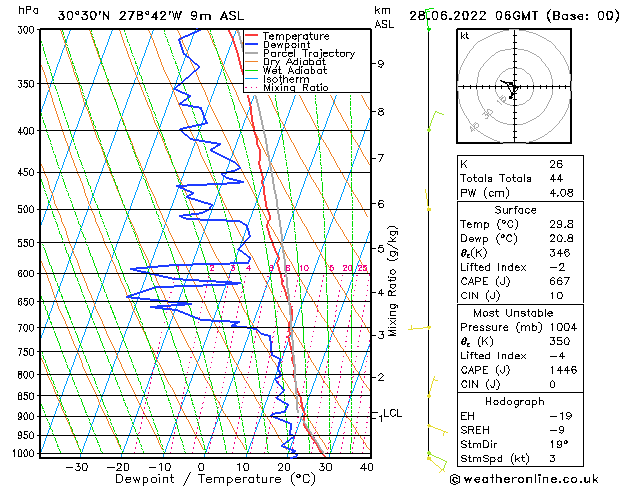Click the wind barb near the 1000 hPa surface

click(437, 462)
